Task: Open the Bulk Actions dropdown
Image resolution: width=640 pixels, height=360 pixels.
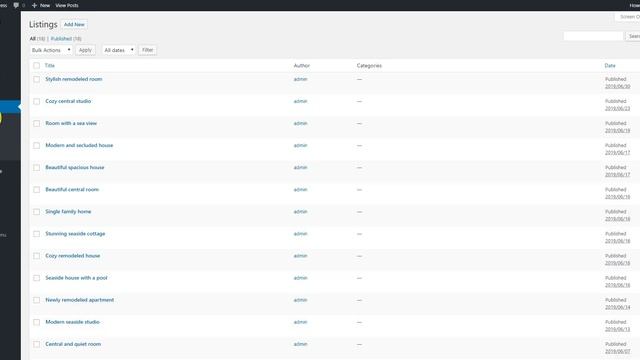Action: coord(51,50)
